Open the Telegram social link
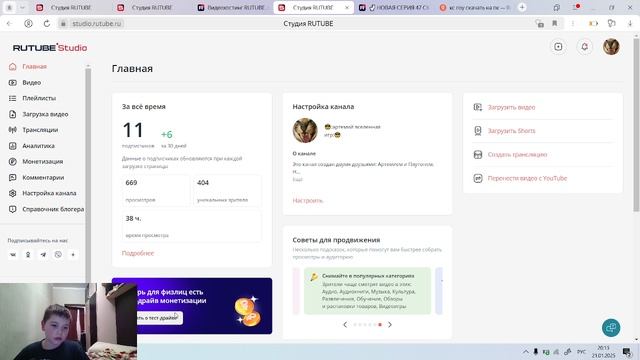This screenshot has width=640, height=360. click(x=43, y=255)
